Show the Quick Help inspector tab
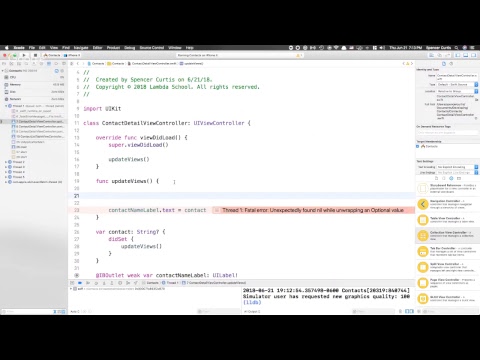Screen dimensions: 480x360 tap(451, 63)
